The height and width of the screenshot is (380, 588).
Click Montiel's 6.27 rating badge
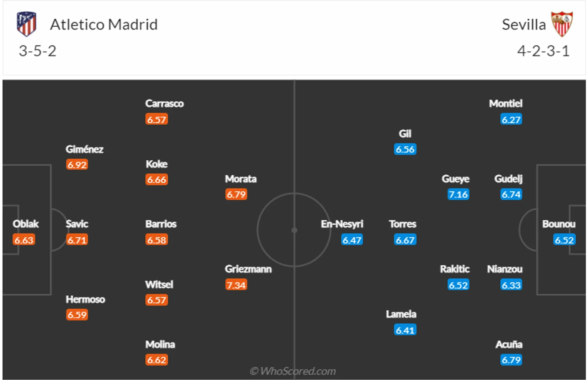pyautogui.click(x=511, y=119)
